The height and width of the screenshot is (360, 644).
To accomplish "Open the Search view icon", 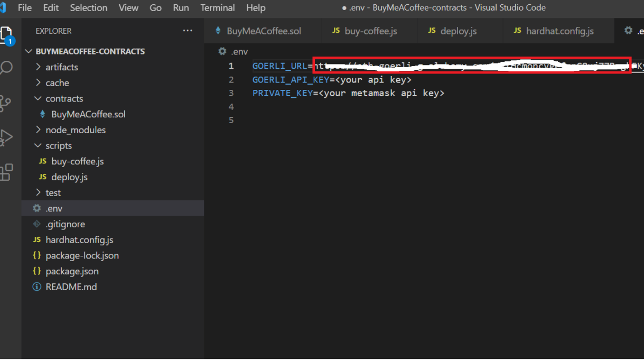I will pyautogui.click(x=6, y=68).
